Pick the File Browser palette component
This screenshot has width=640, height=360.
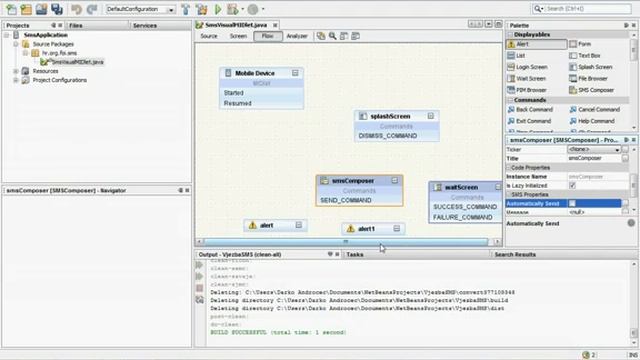point(588,78)
